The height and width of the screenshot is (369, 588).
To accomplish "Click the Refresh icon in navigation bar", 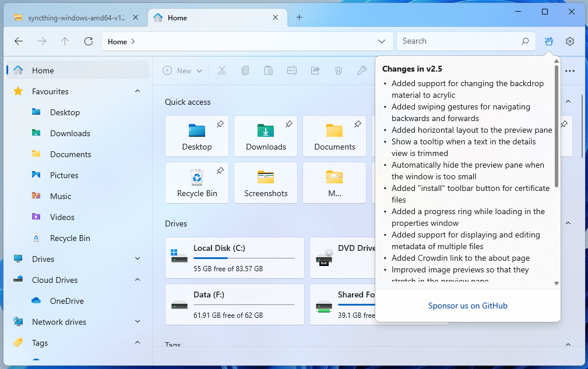I will tap(89, 41).
